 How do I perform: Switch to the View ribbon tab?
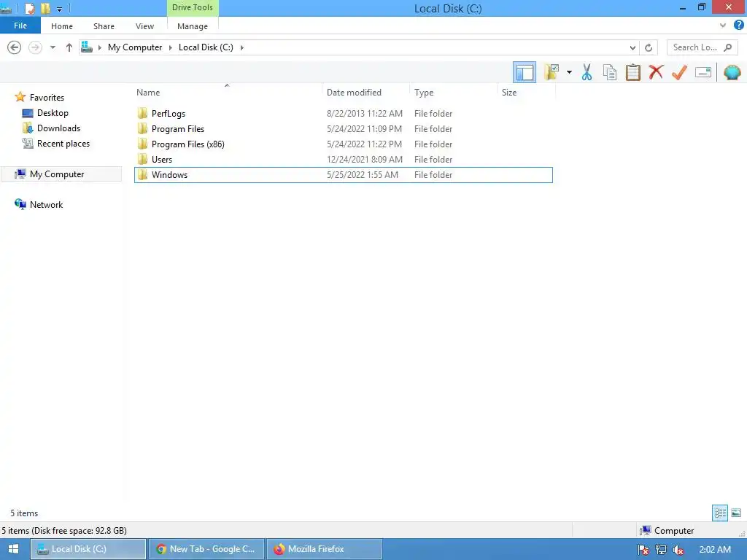pyautogui.click(x=145, y=26)
